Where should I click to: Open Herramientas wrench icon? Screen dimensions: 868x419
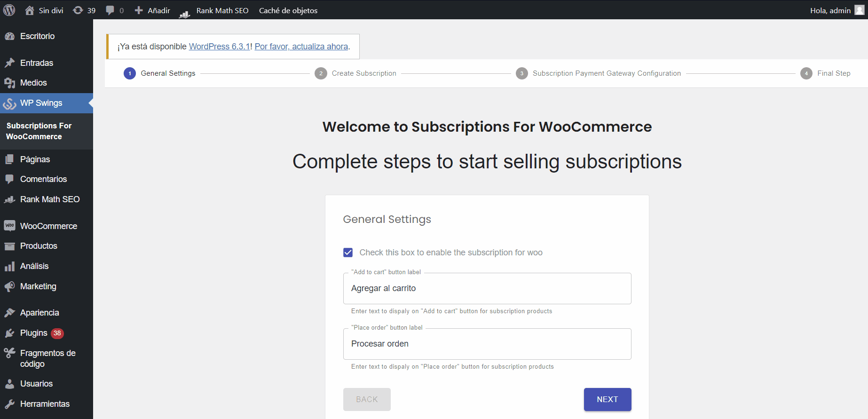9,404
